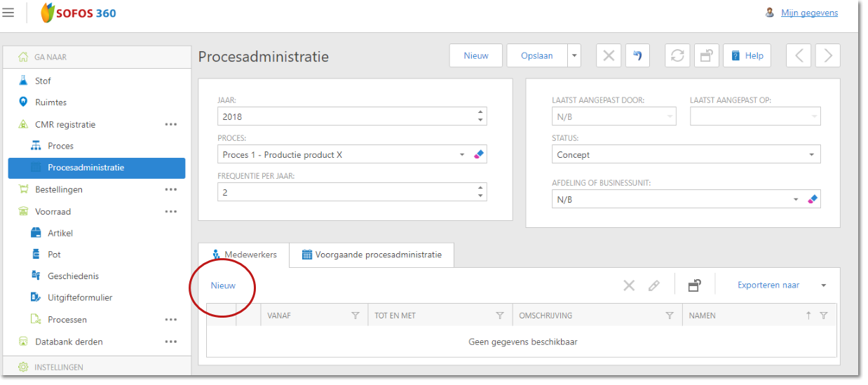Click the pencil edit icon in grid toolbar
The height and width of the screenshot is (385, 868).
coord(653,285)
